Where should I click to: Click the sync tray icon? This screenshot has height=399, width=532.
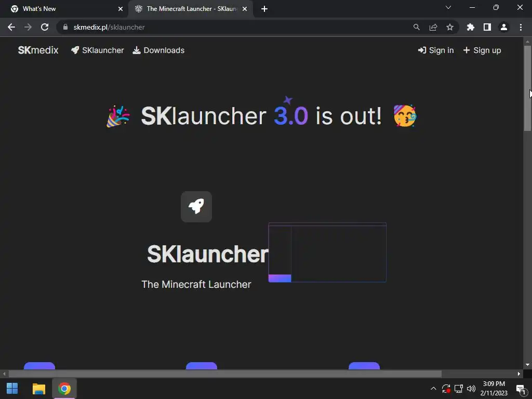coord(446,389)
